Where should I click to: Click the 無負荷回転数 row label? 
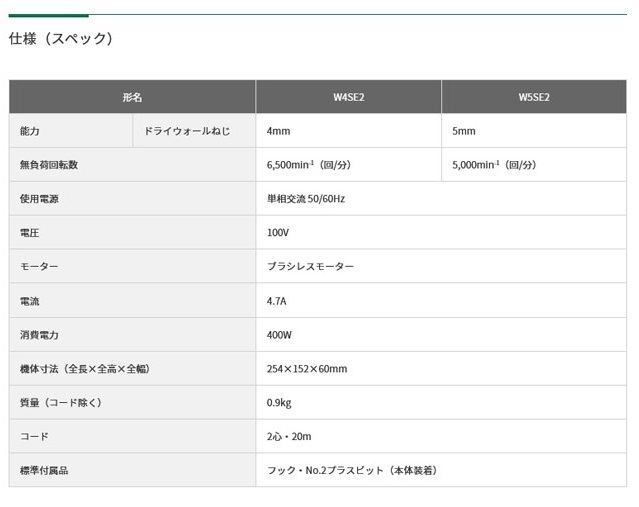(132, 165)
